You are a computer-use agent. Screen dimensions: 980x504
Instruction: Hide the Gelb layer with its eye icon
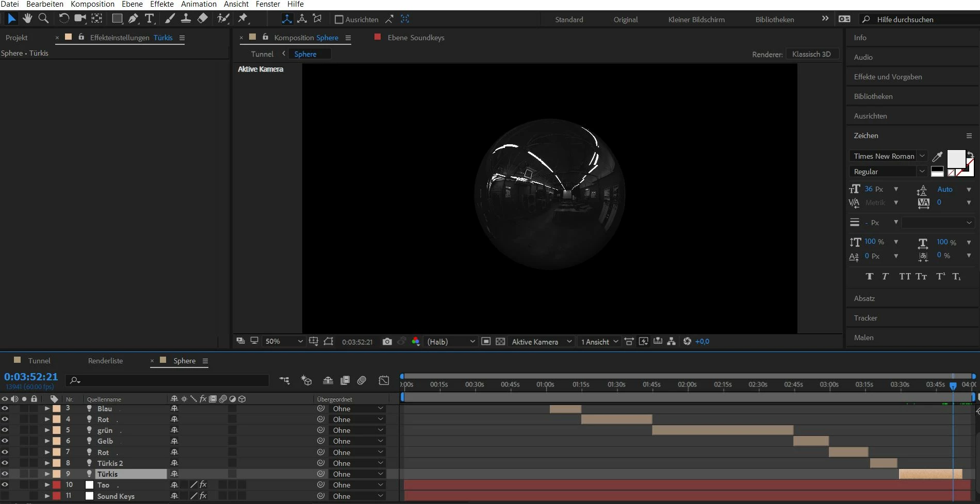[5, 441]
